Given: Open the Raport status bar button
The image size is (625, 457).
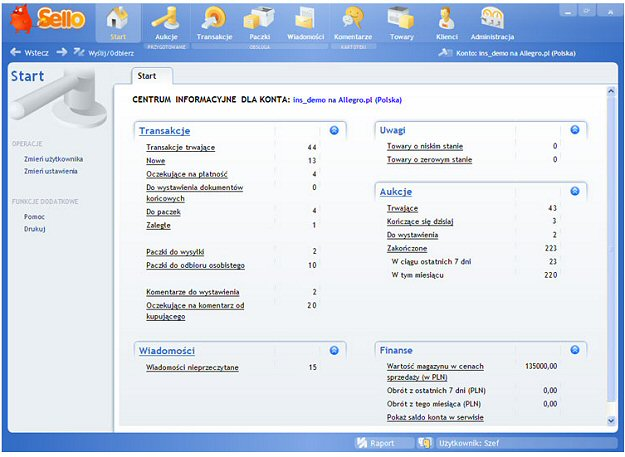Looking at the screenshot, I should (x=375, y=442).
